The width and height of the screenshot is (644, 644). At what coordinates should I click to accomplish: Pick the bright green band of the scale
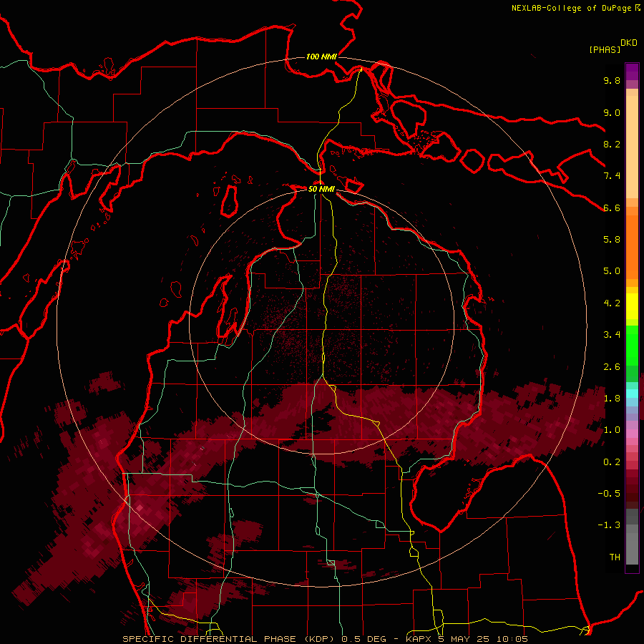(x=632, y=345)
